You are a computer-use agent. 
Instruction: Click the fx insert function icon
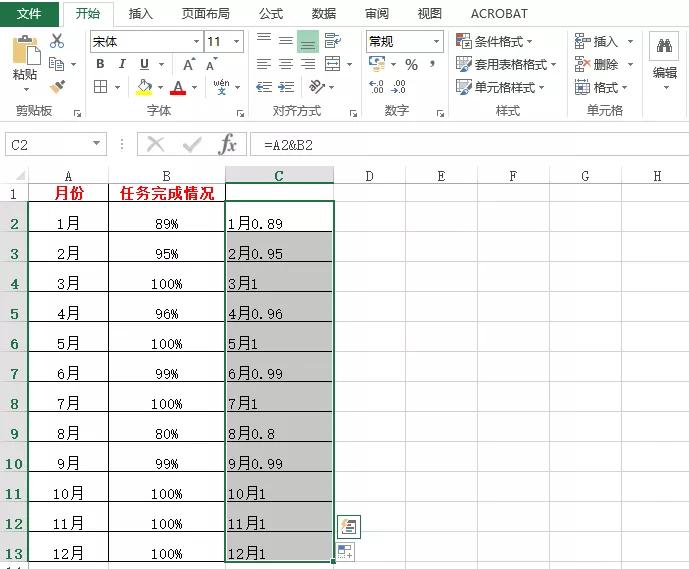pos(227,144)
